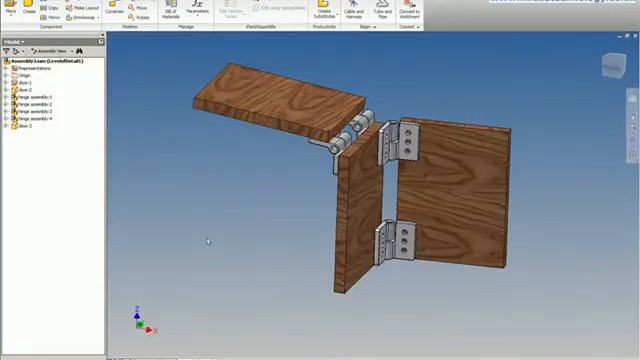Click the browser filter funnel icon
The image size is (640, 360).
point(6,51)
